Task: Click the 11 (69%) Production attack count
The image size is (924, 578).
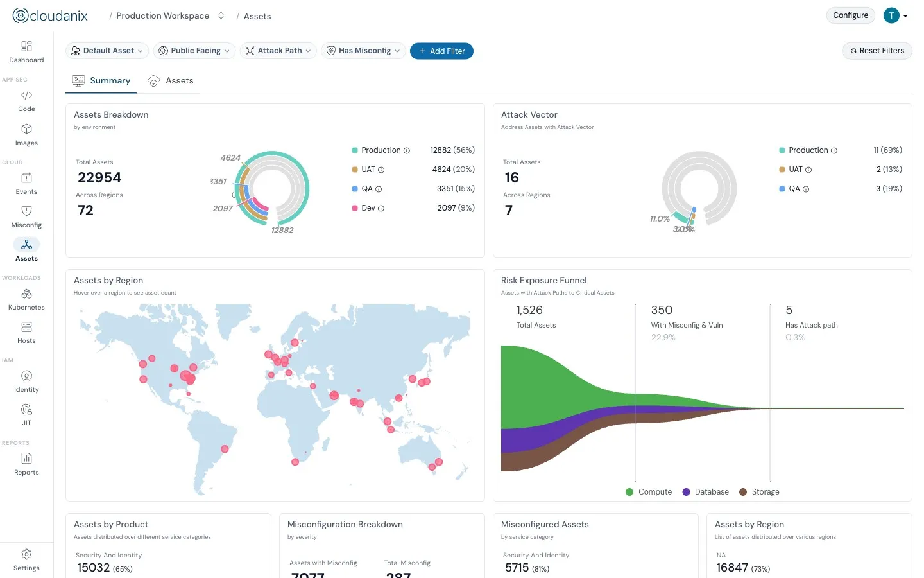Action: point(887,150)
